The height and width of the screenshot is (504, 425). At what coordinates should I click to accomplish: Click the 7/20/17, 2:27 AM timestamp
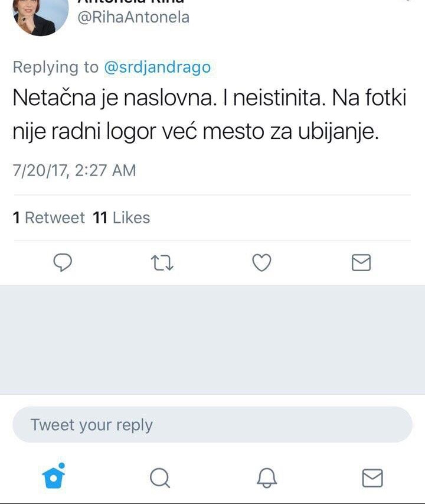coord(74,171)
